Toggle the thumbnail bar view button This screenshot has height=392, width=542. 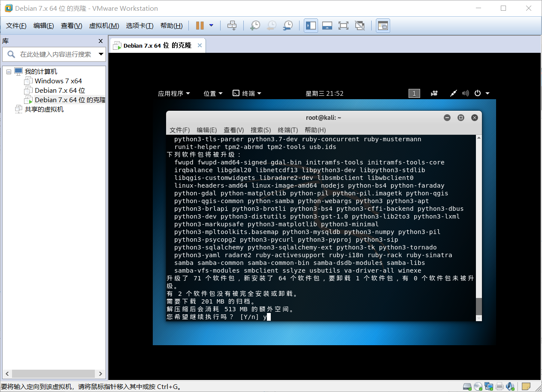(327, 26)
